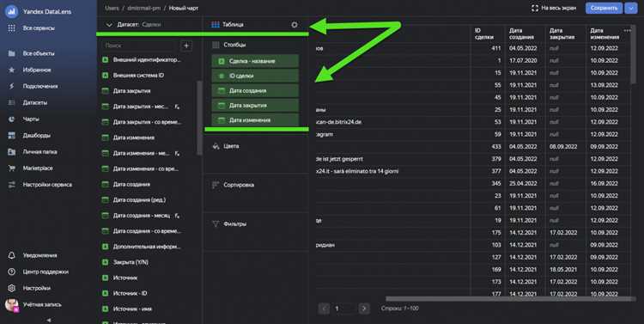Open Подключения lightning item in sidebar
The width and height of the screenshot is (644, 324).
(x=11, y=86)
